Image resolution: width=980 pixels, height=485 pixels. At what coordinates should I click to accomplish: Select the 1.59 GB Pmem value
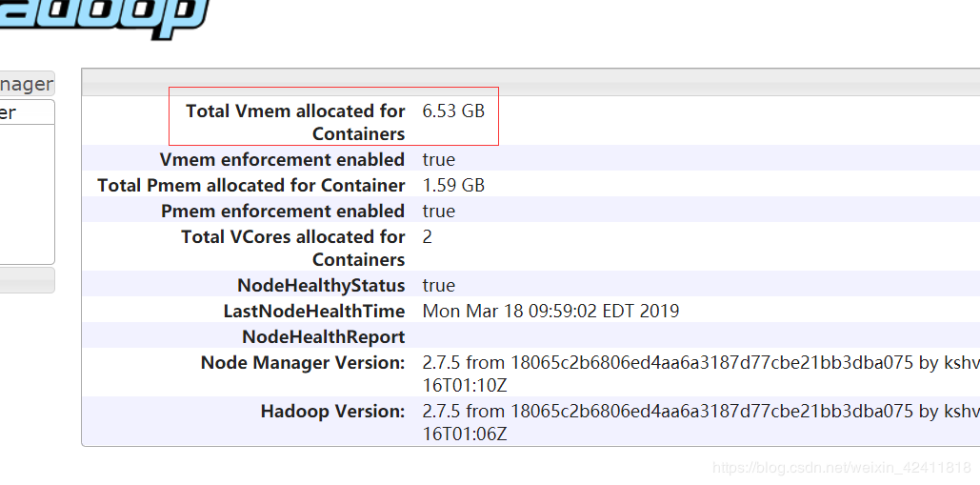pyautogui.click(x=453, y=185)
